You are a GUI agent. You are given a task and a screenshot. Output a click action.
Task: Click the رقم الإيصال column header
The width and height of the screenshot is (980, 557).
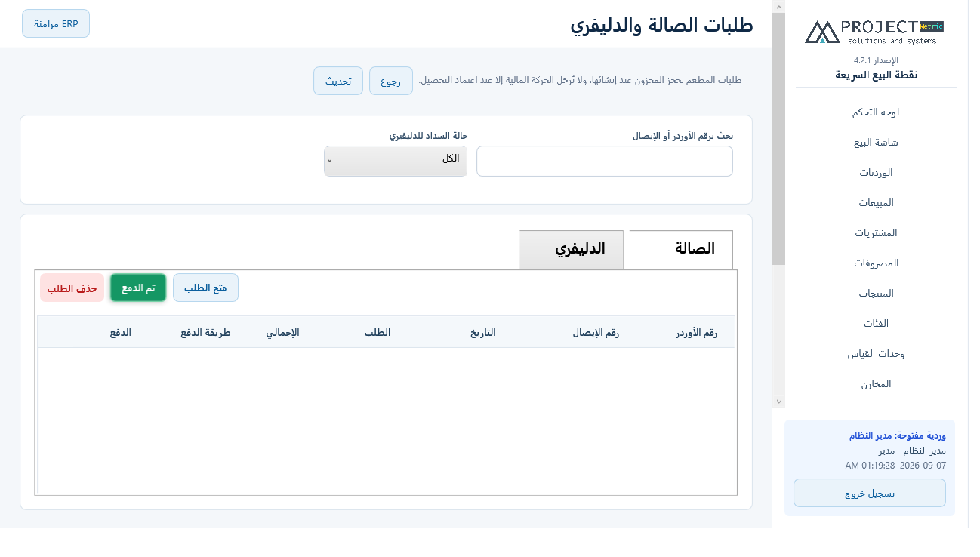[x=596, y=333]
